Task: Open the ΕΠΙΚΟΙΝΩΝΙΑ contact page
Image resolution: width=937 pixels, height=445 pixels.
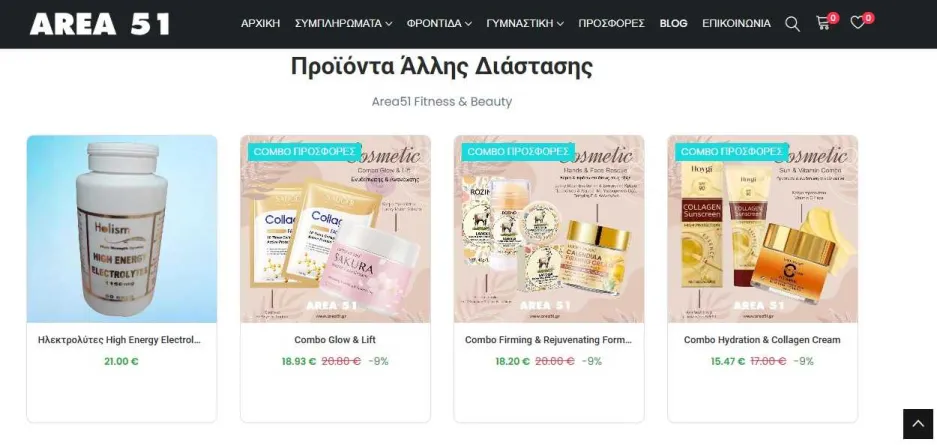Action: (x=736, y=23)
